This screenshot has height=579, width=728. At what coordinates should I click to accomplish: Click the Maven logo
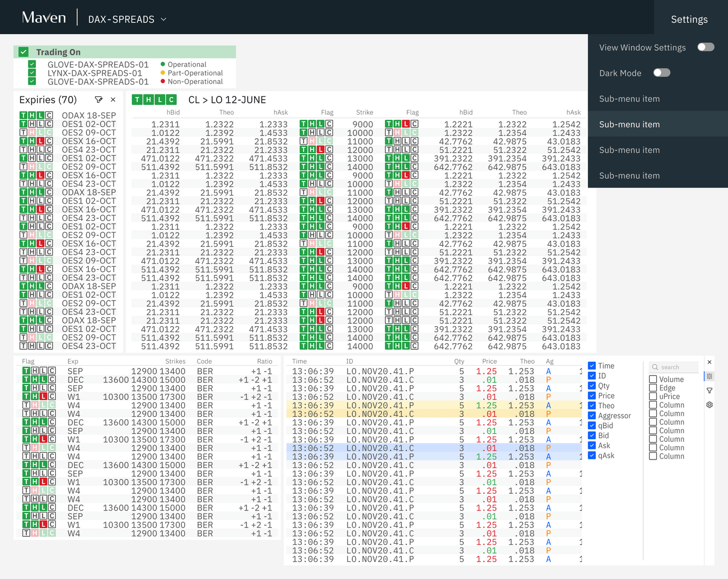coord(44,18)
